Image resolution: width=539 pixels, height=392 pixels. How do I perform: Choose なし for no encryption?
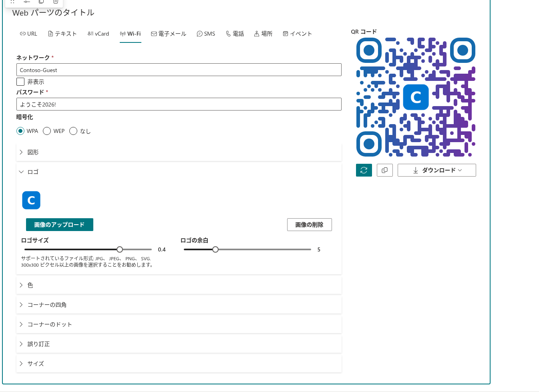click(x=73, y=131)
